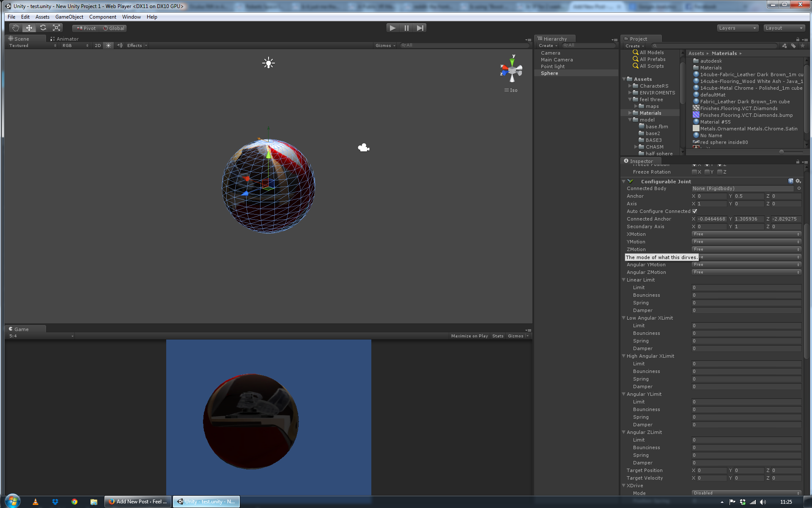This screenshot has width=812, height=508.
Task: Select the Move (translate) tool
Action: 29,28
